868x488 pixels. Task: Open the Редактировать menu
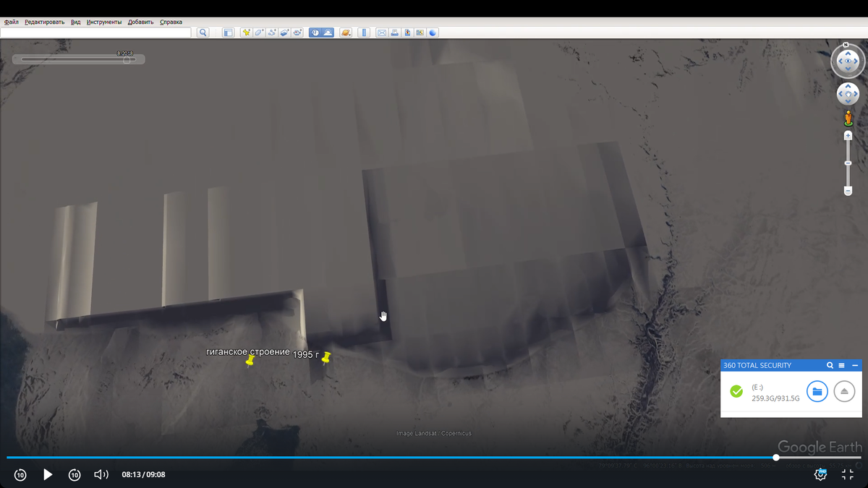click(x=44, y=22)
